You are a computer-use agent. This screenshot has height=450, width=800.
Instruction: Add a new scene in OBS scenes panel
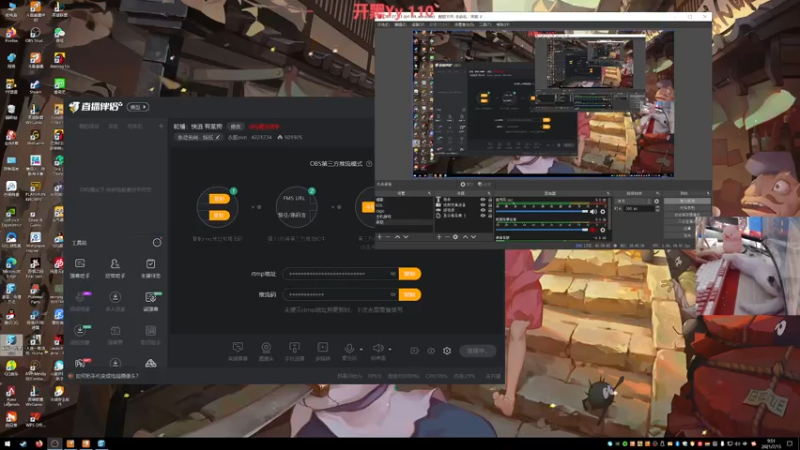click(x=380, y=237)
